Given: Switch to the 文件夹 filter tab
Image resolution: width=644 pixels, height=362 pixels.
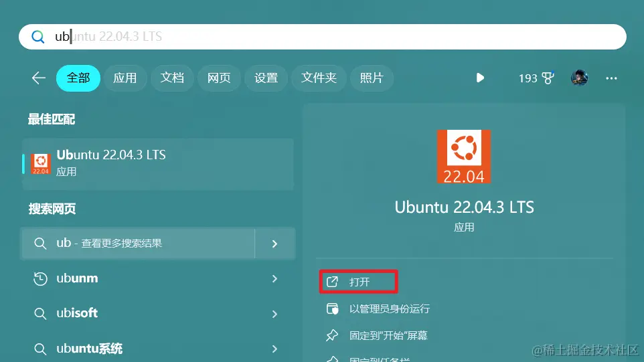Looking at the screenshot, I should 319,78.
